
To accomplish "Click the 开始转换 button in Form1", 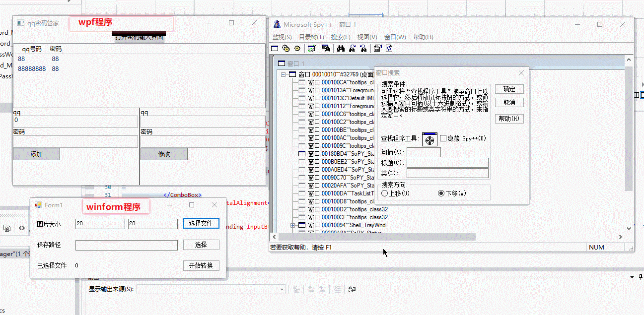I will [201, 265].
